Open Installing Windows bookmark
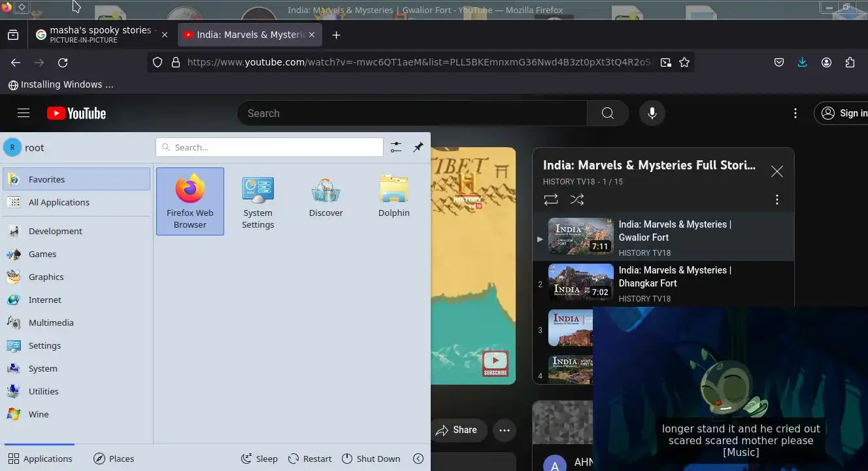 [x=61, y=84]
